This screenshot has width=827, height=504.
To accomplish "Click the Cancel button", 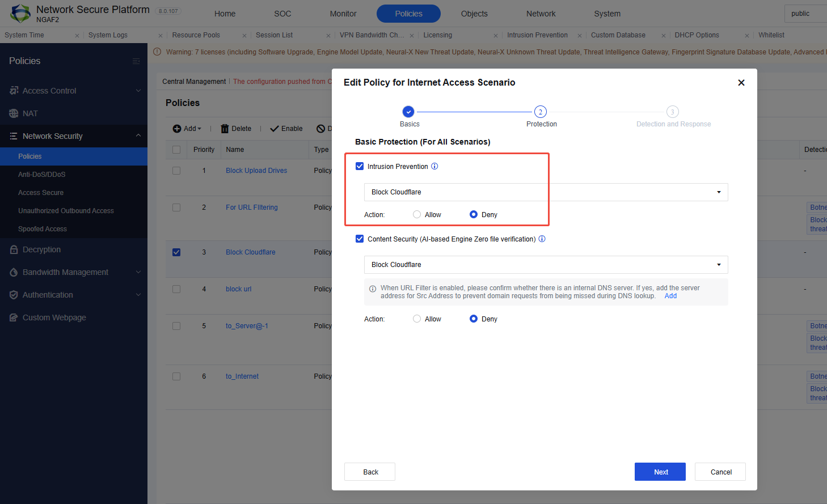I will click(x=720, y=472).
